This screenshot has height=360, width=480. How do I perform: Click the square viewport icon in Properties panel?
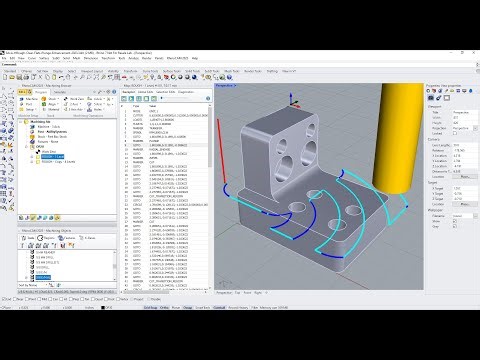point(447,98)
